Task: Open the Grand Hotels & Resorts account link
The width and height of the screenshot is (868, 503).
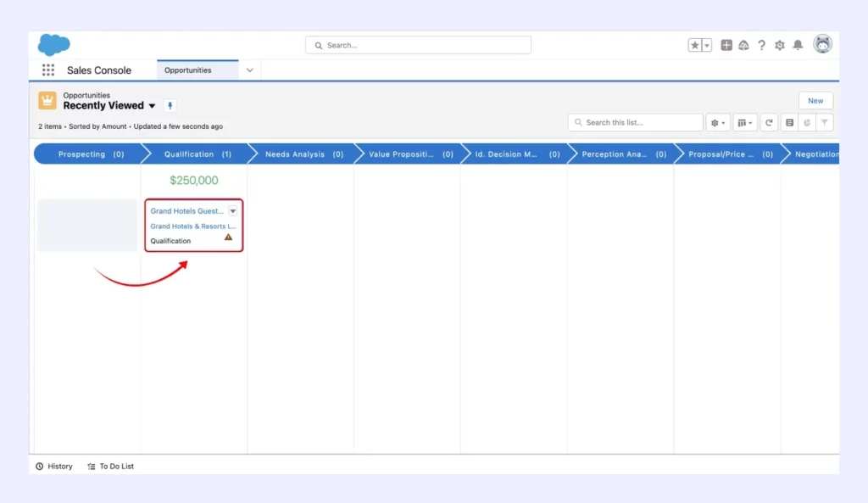Action: [x=193, y=226]
